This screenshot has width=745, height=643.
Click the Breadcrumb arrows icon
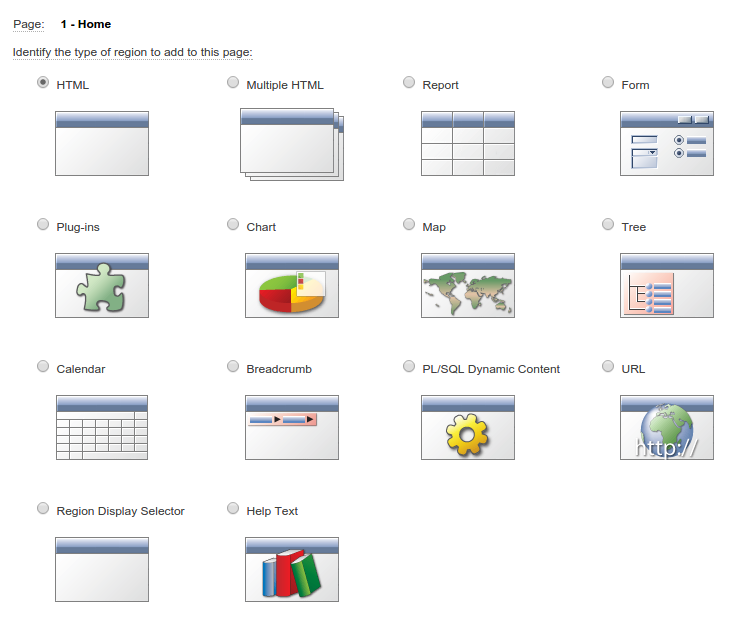point(292,427)
